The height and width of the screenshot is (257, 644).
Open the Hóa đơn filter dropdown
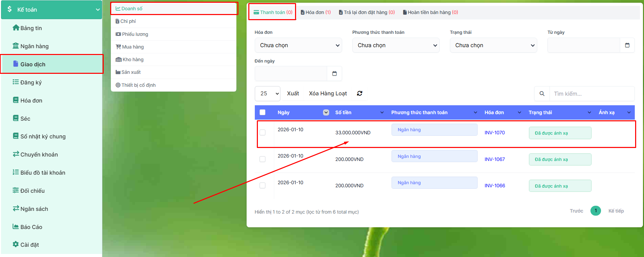[x=298, y=45]
